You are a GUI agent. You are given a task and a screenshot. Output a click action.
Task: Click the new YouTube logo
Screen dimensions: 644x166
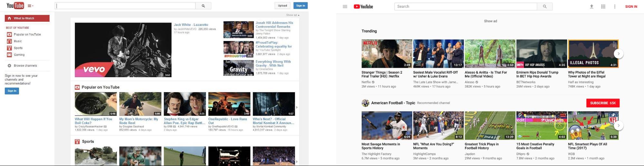363,6
